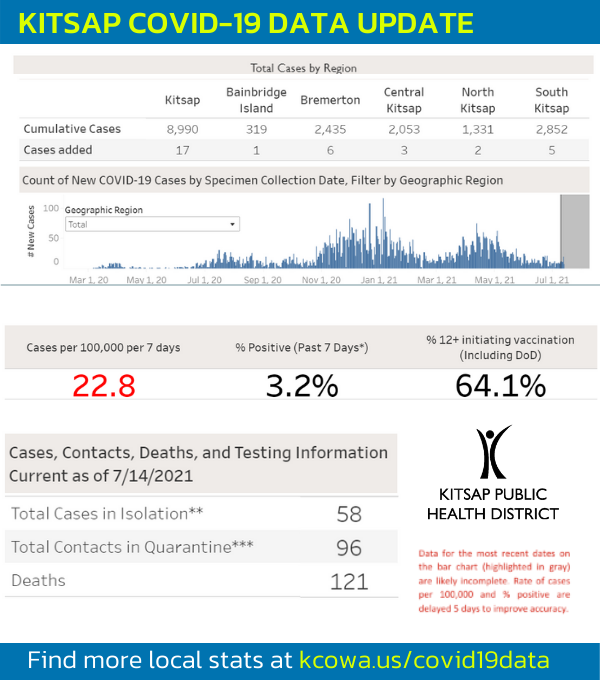Click the Deaths count 121
This screenshot has width=600, height=680.
point(349,581)
